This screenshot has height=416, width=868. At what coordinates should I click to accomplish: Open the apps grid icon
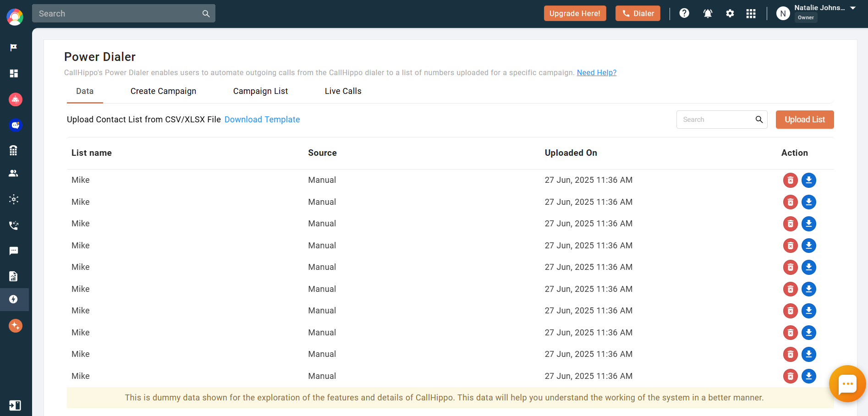pos(751,13)
